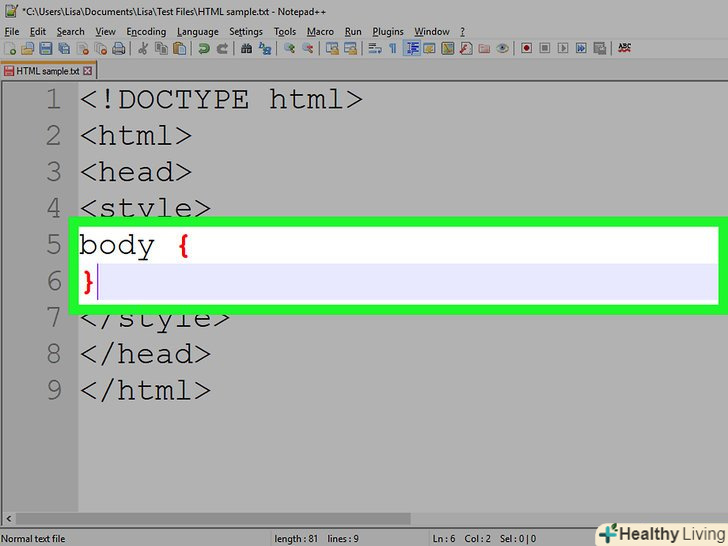Viewport: 728px width, 546px height.
Task: Select the HTML sample.txt tab
Action: point(48,71)
